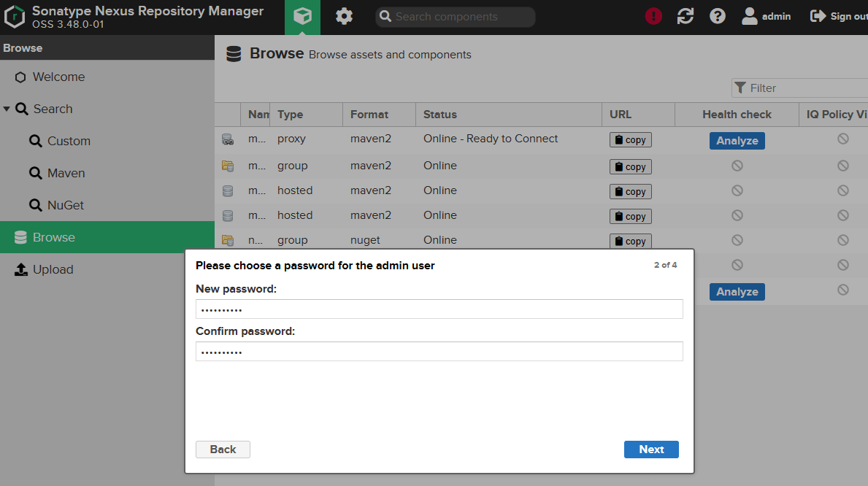Click the New password field
The height and width of the screenshot is (486, 868).
coord(439,309)
